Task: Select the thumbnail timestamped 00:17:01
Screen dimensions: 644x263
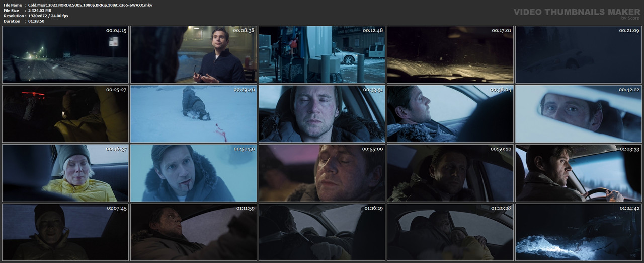Action: point(450,55)
